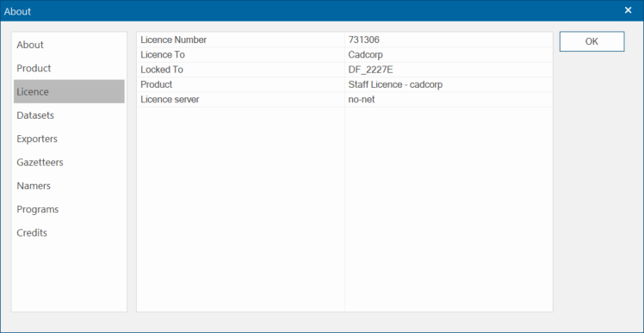The width and height of the screenshot is (644, 333).
Task: Go to the Gazetteers section
Action: coord(69,162)
